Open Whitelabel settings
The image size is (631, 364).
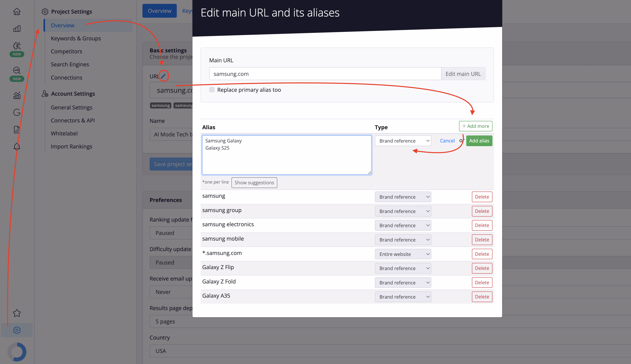64,133
